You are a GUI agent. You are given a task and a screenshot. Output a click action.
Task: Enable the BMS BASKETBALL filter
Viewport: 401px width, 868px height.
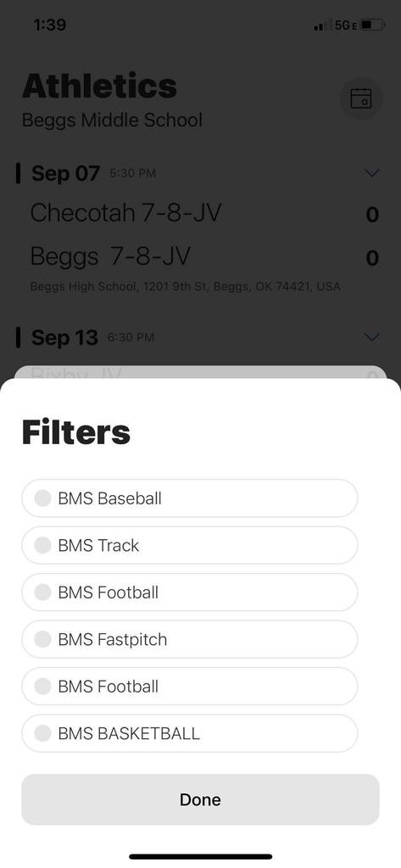click(190, 733)
